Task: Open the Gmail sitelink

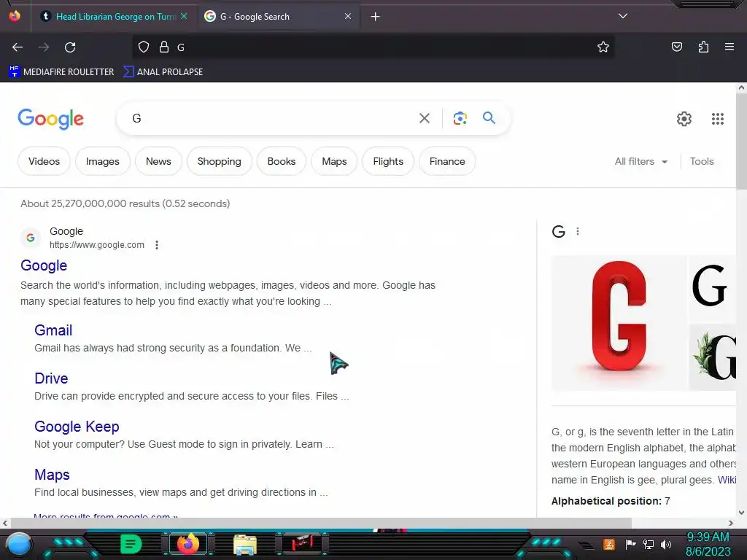Action: point(53,330)
